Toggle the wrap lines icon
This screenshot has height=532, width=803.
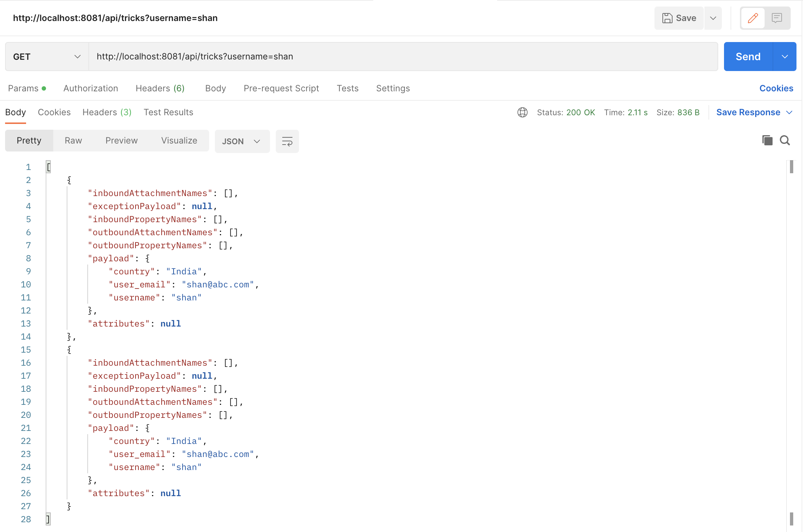point(287,141)
